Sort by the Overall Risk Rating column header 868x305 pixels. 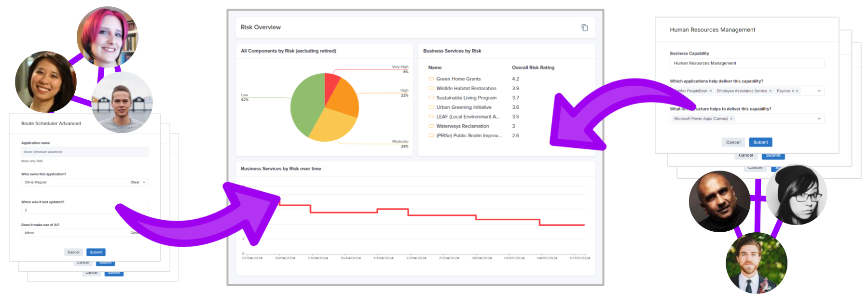(x=533, y=67)
